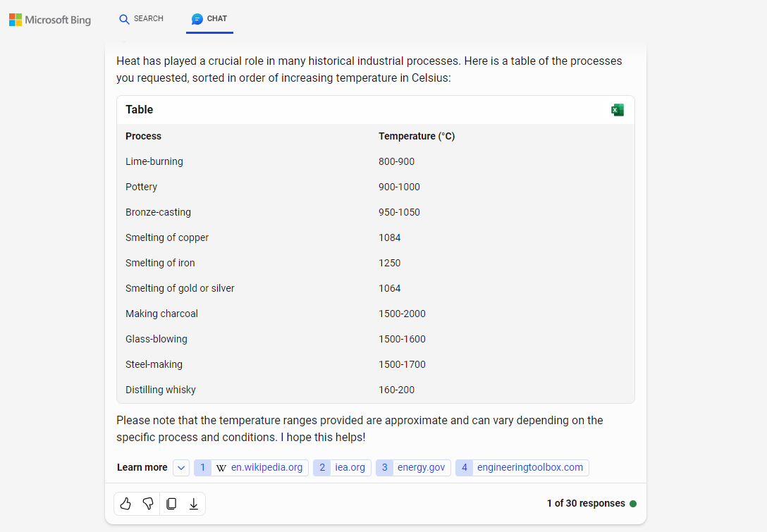Expand the Learn more sources chevron
The width and height of the screenshot is (767, 532).
click(181, 467)
